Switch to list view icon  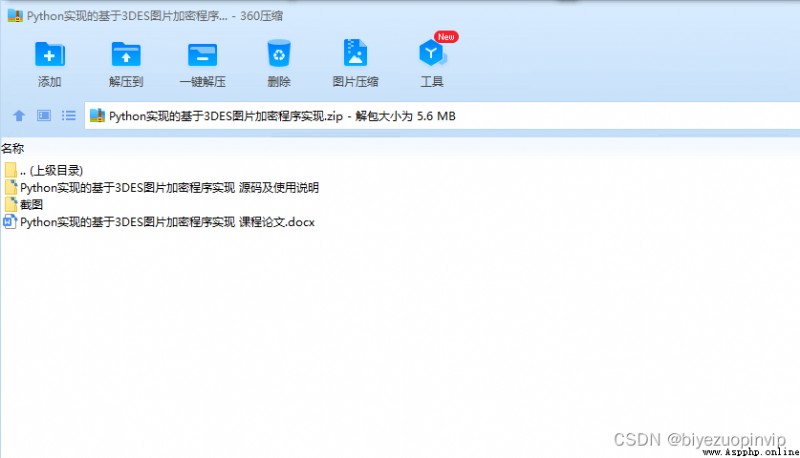click(x=68, y=116)
